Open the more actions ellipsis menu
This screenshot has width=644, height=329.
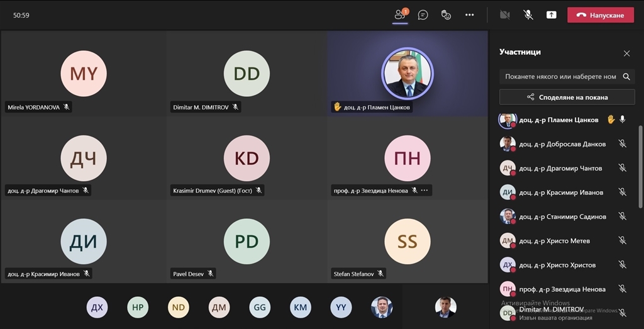[469, 14]
